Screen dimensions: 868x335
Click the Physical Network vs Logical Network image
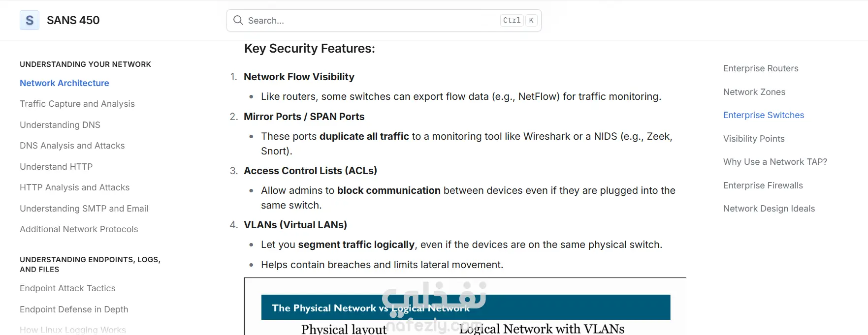[465, 310]
